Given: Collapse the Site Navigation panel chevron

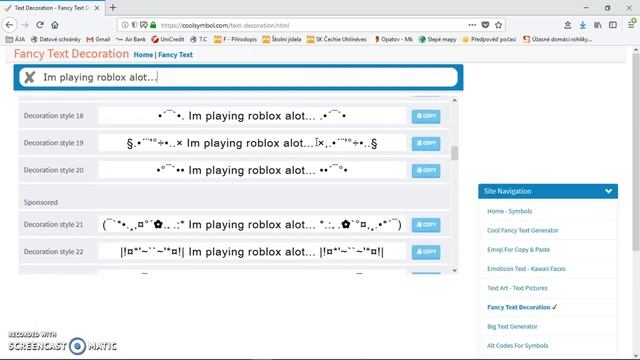Looking at the screenshot, I should [608, 191].
